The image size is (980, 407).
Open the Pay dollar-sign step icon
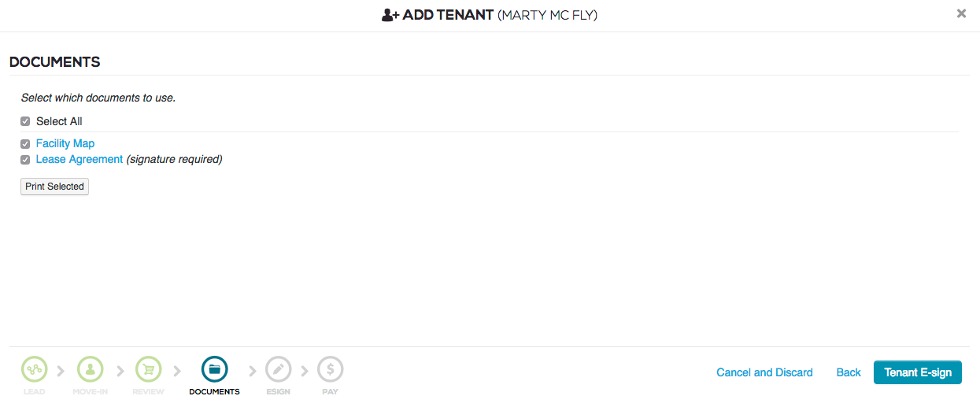(330, 369)
